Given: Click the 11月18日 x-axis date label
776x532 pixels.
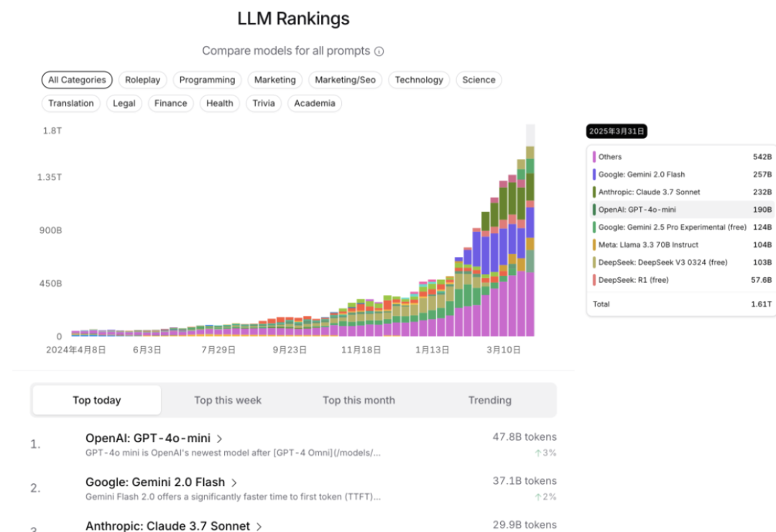Looking at the screenshot, I should tap(361, 350).
